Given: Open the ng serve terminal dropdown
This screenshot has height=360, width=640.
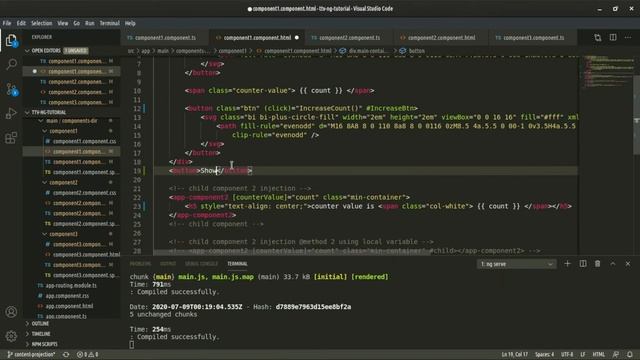Looking at the screenshot, I should click(516, 264).
